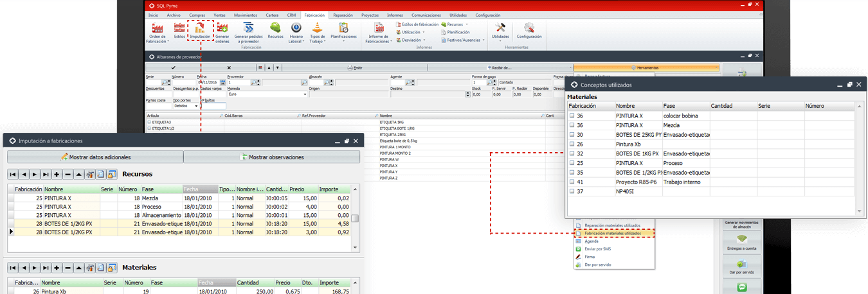Open the Desviación dropdown menu

pyautogui.click(x=411, y=40)
